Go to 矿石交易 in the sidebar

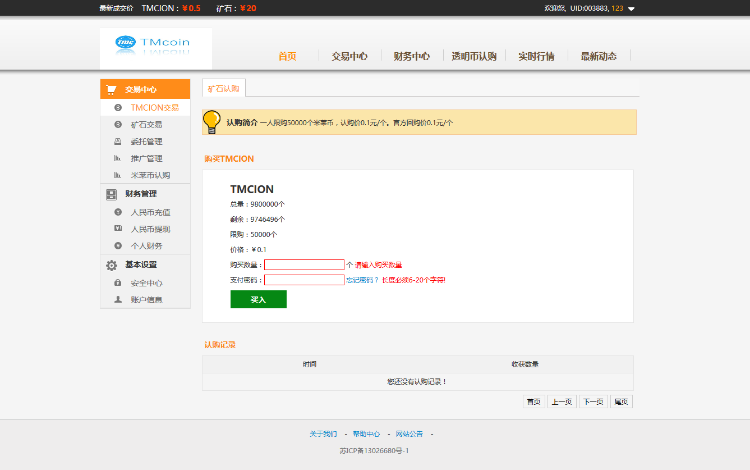point(146,124)
